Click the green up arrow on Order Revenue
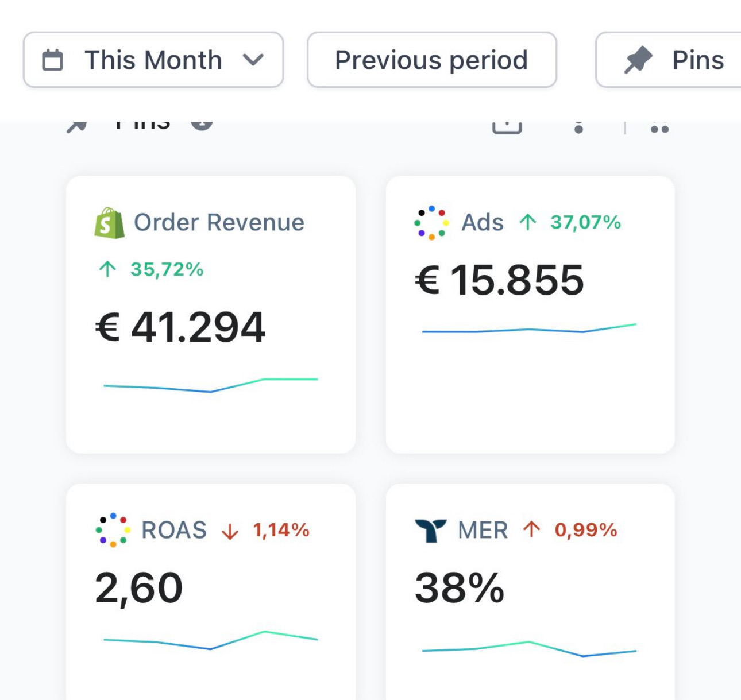This screenshot has width=741, height=700. pyautogui.click(x=107, y=269)
